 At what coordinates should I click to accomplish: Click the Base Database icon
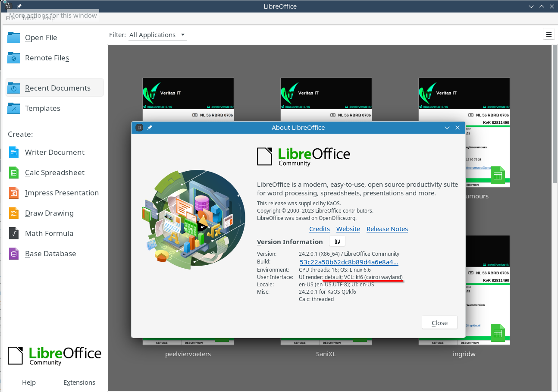pos(14,254)
